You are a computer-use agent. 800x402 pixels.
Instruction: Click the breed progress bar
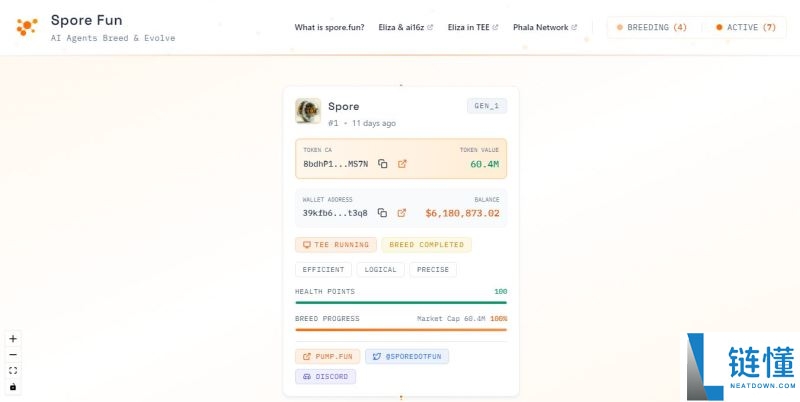point(400,329)
